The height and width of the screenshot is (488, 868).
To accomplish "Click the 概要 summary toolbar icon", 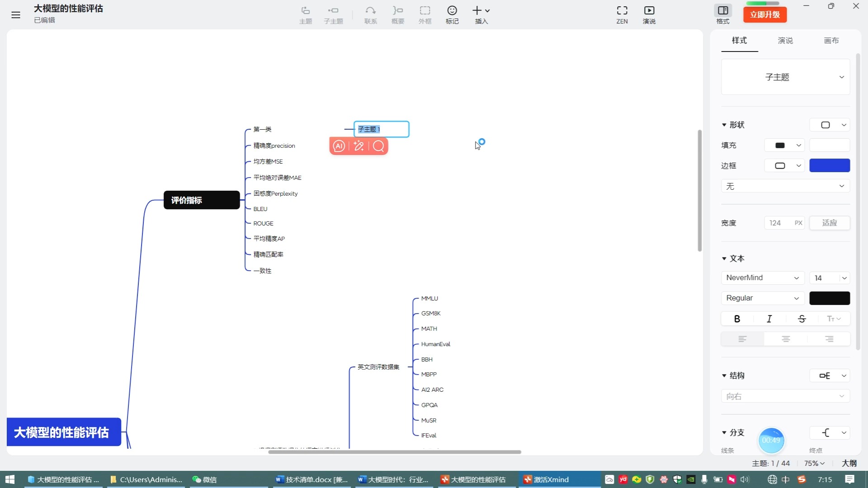I will tap(398, 15).
